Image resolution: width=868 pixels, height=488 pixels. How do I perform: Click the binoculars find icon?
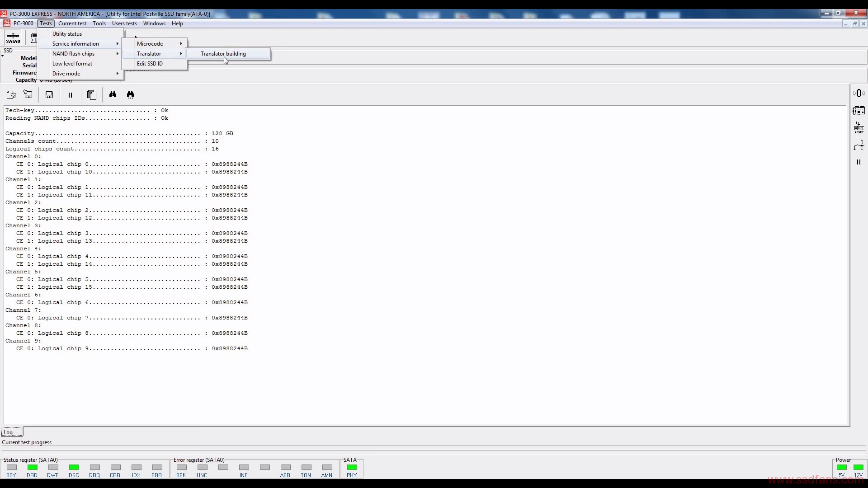pyautogui.click(x=113, y=94)
